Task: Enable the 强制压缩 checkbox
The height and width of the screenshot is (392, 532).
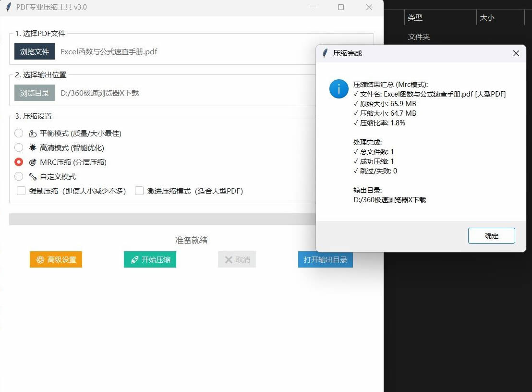Action: pos(21,191)
